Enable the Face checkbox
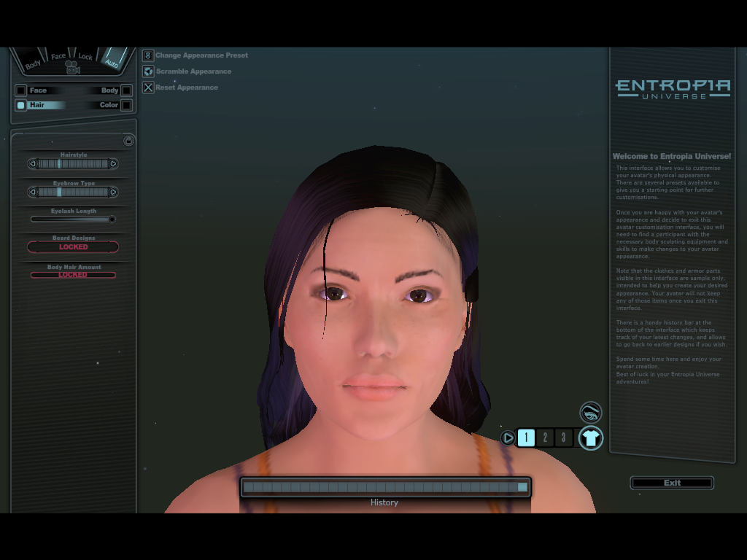The height and width of the screenshot is (560, 747). (x=20, y=90)
